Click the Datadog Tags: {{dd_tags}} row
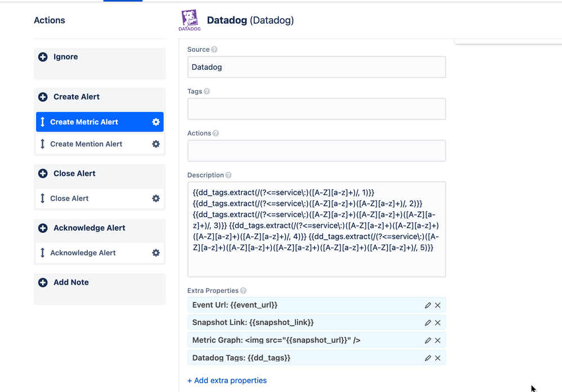This screenshot has width=562, height=392. [317, 358]
